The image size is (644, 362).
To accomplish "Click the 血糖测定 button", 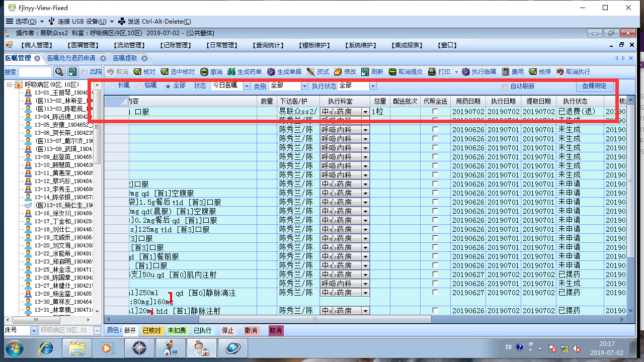I will [x=595, y=86].
